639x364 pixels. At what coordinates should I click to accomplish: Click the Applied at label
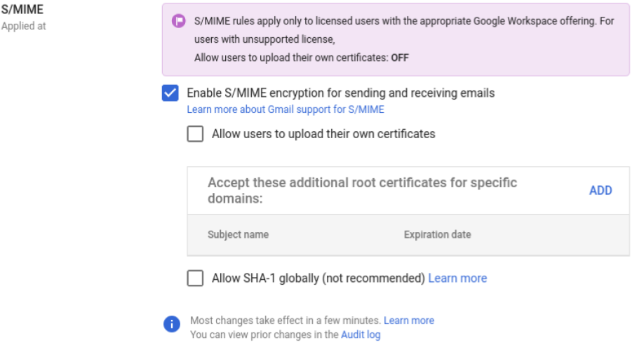[23, 26]
